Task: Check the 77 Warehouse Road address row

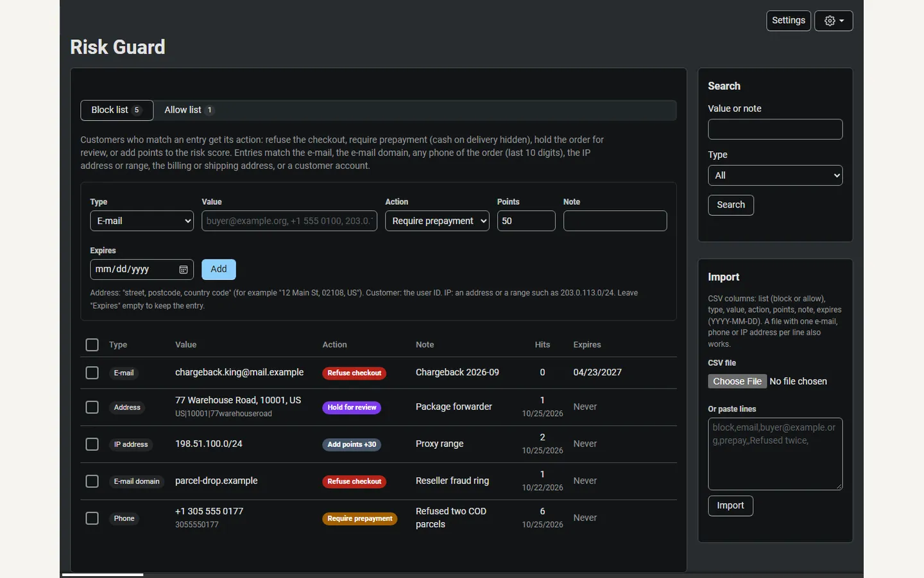Action: click(x=92, y=407)
